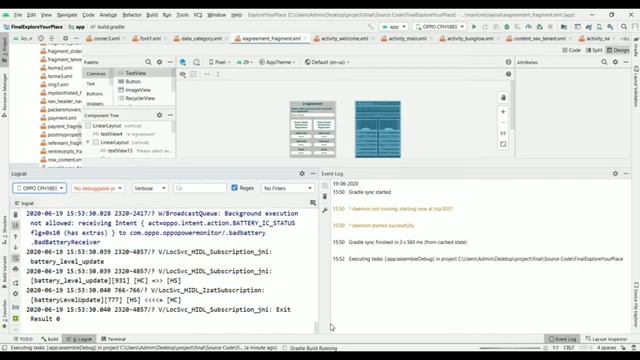Toggle the Regex checkbox in Logcat
This screenshot has height=360, width=640.
click(x=234, y=188)
